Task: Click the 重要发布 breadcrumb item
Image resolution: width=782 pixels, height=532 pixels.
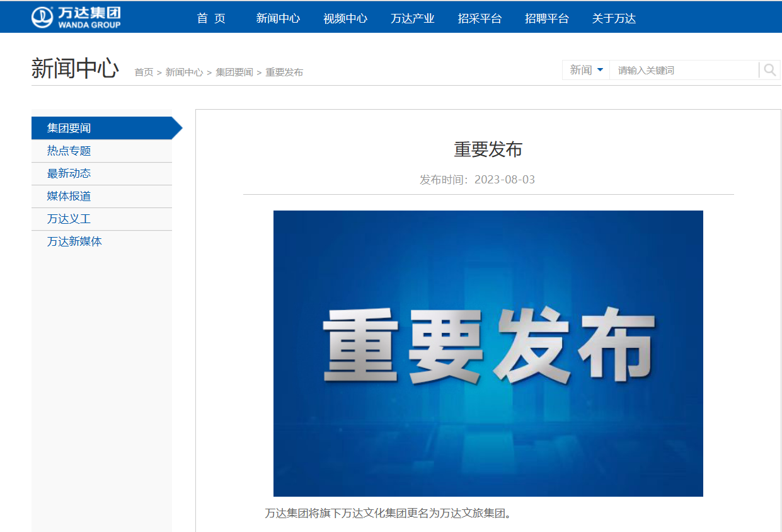Action: [x=284, y=72]
